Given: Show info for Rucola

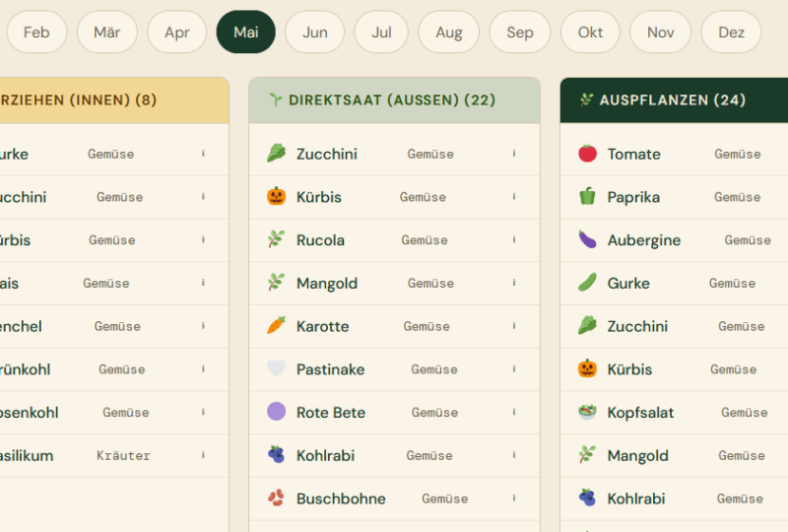Looking at the screenshot, I should click(x=513, y=239).
